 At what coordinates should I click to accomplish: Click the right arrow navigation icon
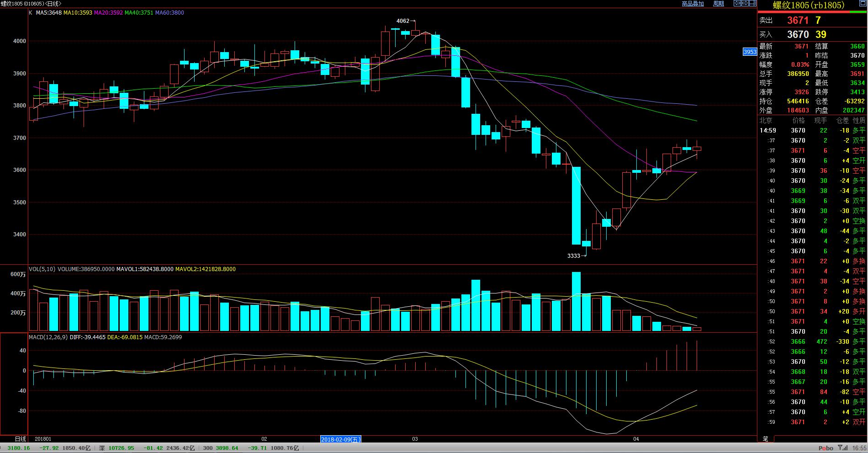coord(745,4)
